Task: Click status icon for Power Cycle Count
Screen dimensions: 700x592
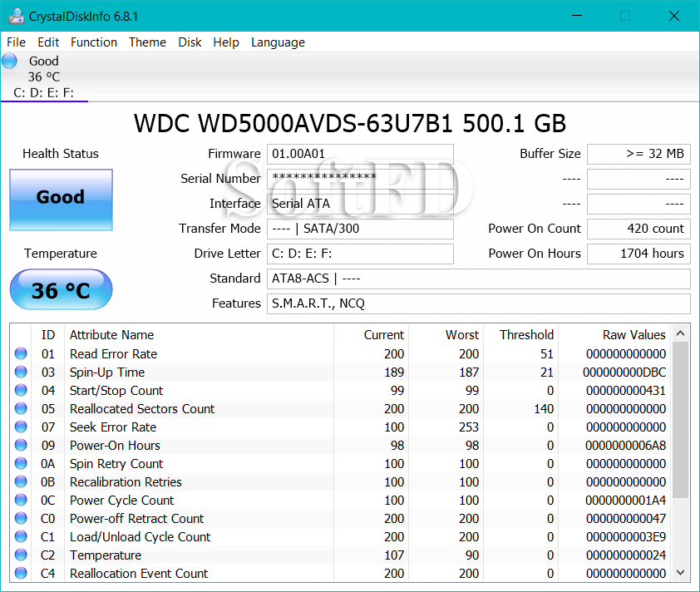Action: tap(21, 500)
